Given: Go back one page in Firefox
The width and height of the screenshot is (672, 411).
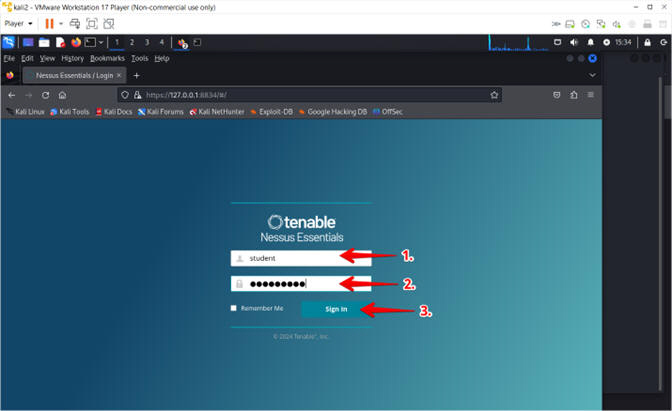Looking at the screenshot, I should click(12, 95).
